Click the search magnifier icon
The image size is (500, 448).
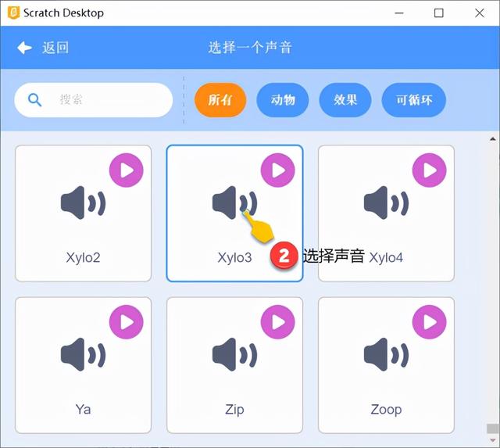[34, 100]
